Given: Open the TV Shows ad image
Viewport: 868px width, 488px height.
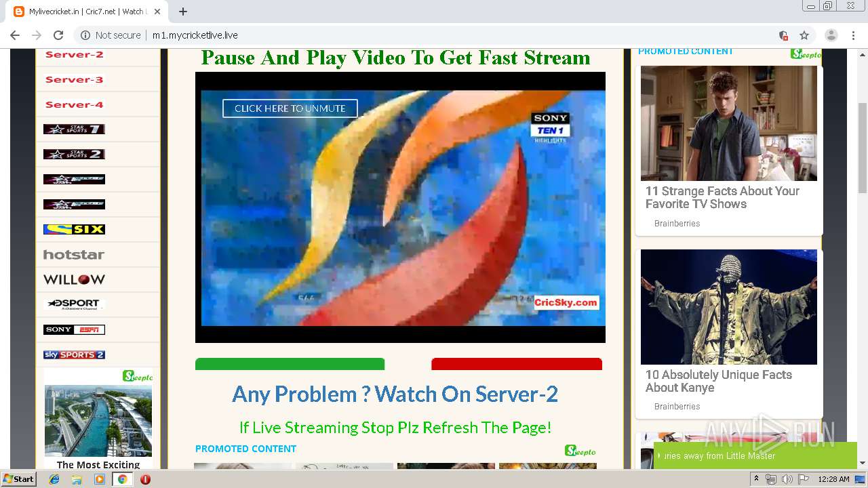Looking at the screenshot, I should [x=729, y=123].
